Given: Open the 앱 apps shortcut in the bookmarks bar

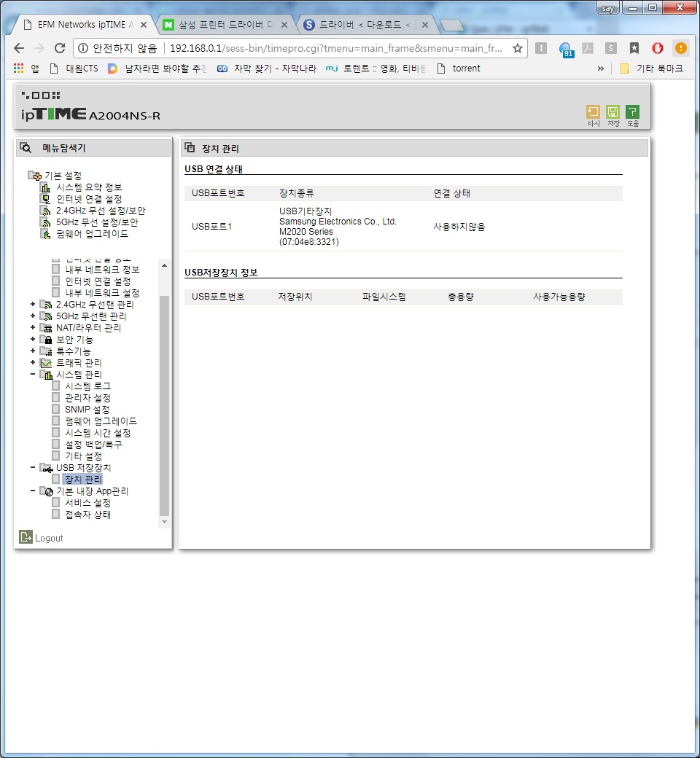Looking at the screenshot, I should [26, 69].
